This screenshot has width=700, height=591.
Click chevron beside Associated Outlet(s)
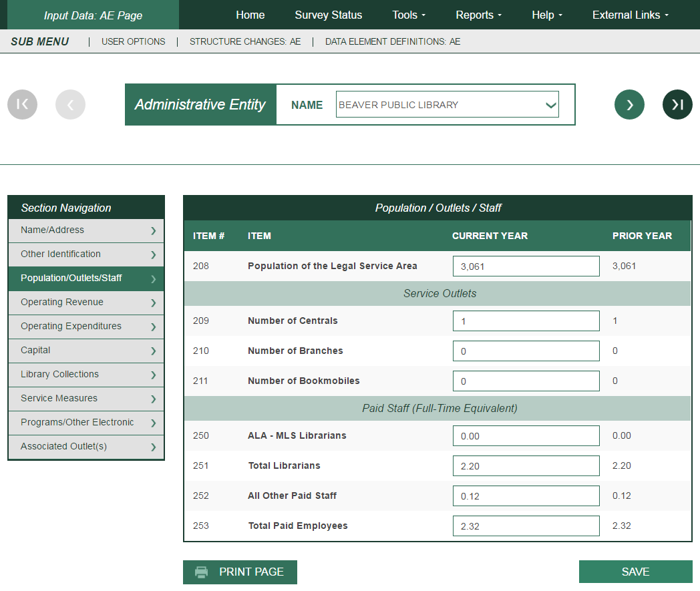coord(153,447)
